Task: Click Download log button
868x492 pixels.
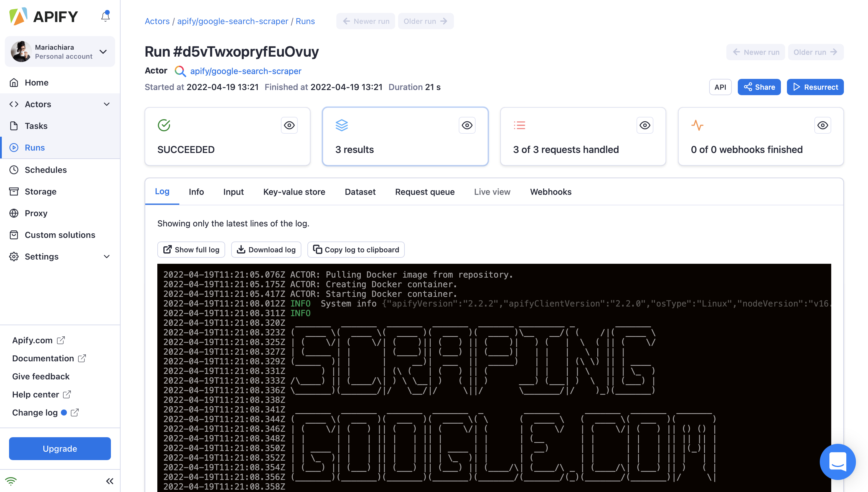Action: 266,250
